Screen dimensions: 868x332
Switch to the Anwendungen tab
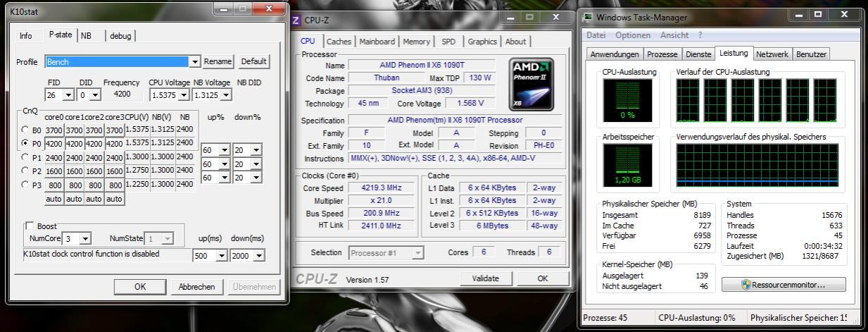615,54
